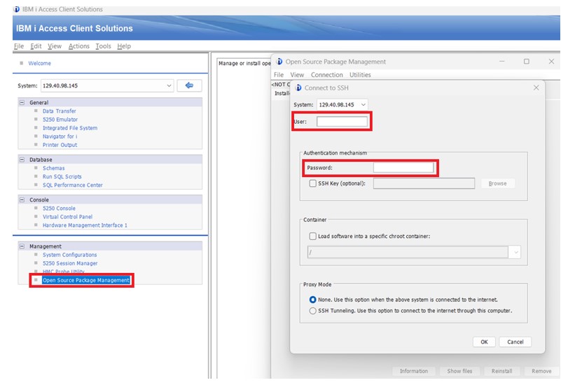Click the Open Source Package Management window icon
This screenshot has height=392, width=575.
click(x=279, y=62)
